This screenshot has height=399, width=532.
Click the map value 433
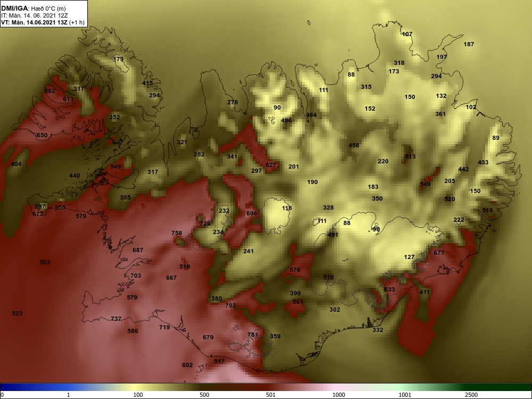coord(483,162)
